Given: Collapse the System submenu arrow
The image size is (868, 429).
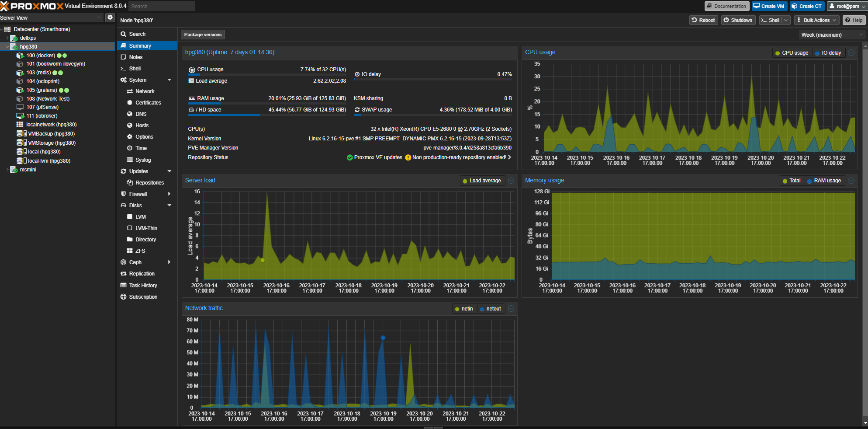Looking at the screenshot, I should pos(169,80).
